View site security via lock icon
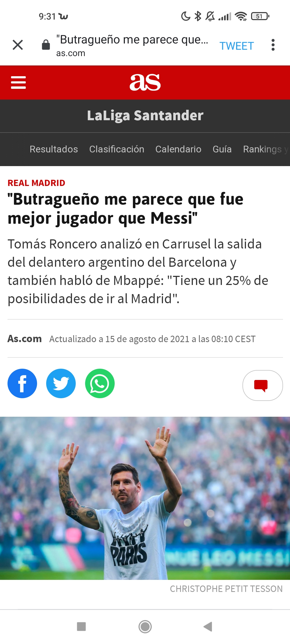Image resolution: width=290 pixels, height=644 pixels. click(x=46, y=45)
